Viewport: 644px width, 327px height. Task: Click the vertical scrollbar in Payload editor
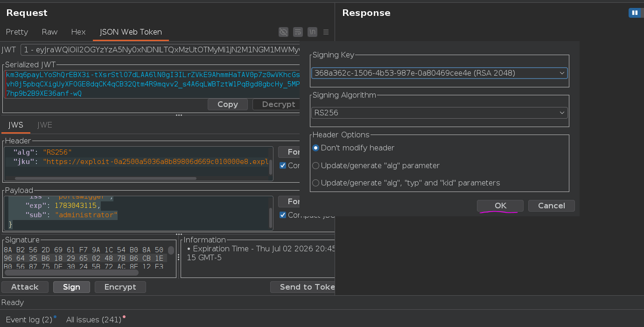click(x=271, y=217)
